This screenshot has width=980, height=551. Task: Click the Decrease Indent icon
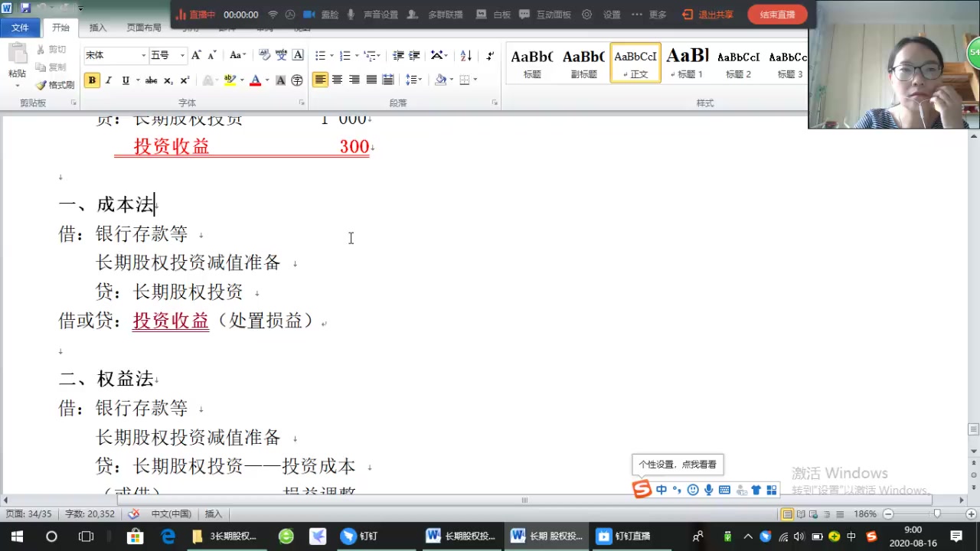pos(398,55)
